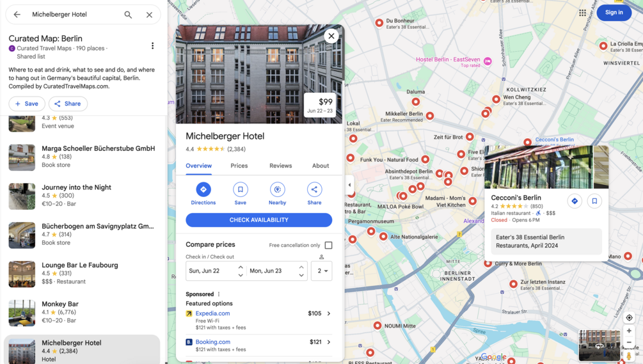This screenshot has height=364, width=643.
Task: Click the CHECK AVAILABILITY button
Action: point(258,220)
